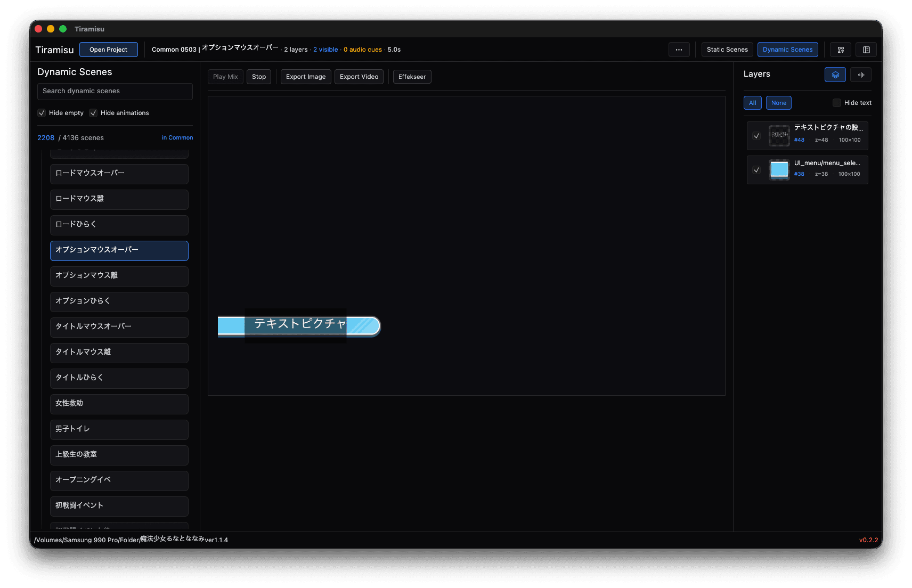Click the UI_menu/menu_sele layer thumbnail
The width and height of the screenshot is (912, 588).
[x=779, y=170]
